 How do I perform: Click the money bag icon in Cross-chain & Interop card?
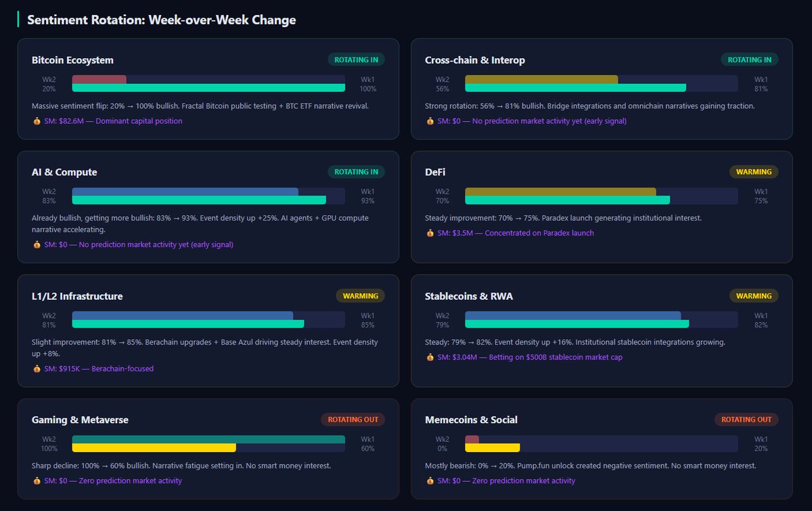430,121
